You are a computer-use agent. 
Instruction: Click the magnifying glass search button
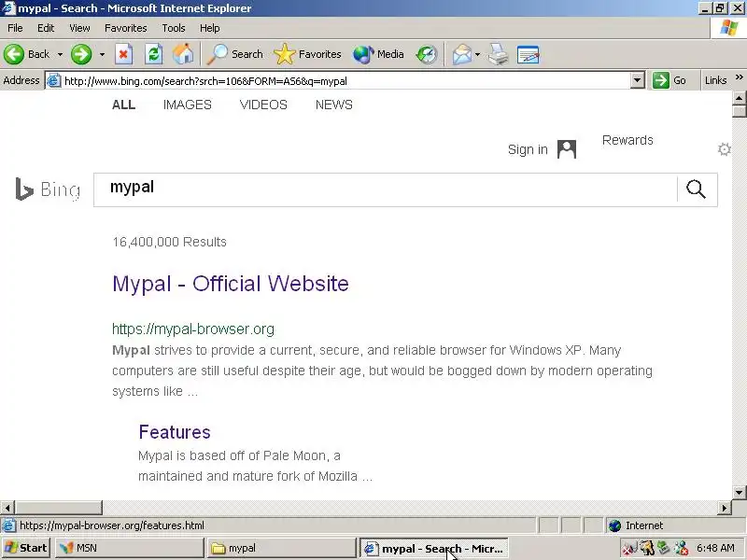click(x=696, y=189)
